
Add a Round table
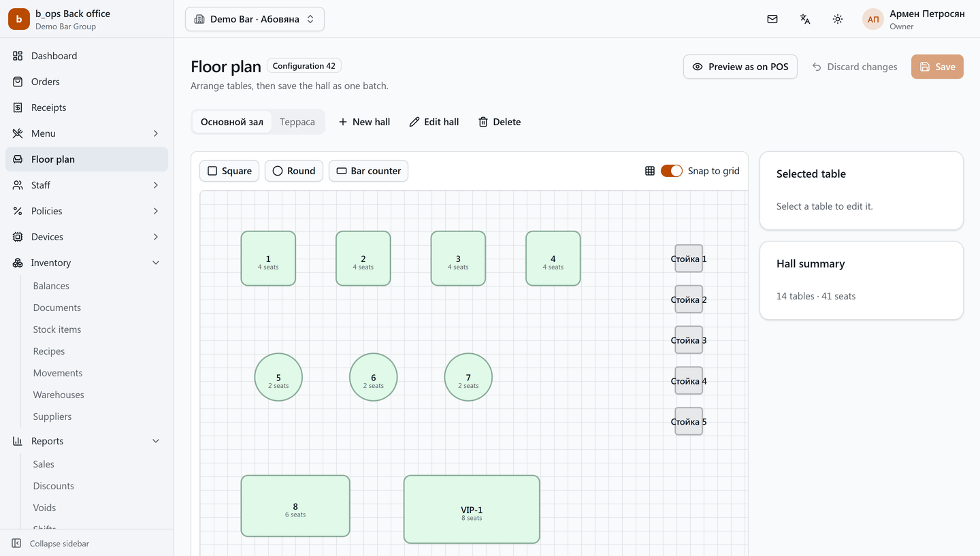pos(294,171)
